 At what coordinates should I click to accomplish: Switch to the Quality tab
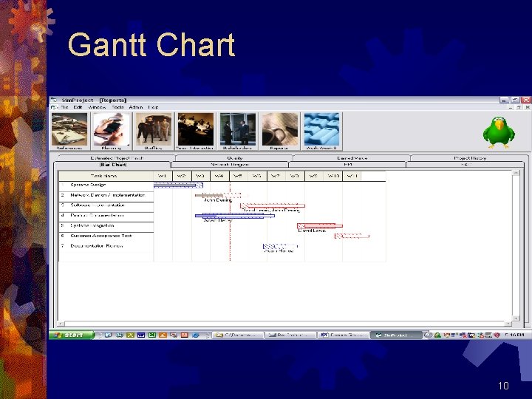[234, 158]
